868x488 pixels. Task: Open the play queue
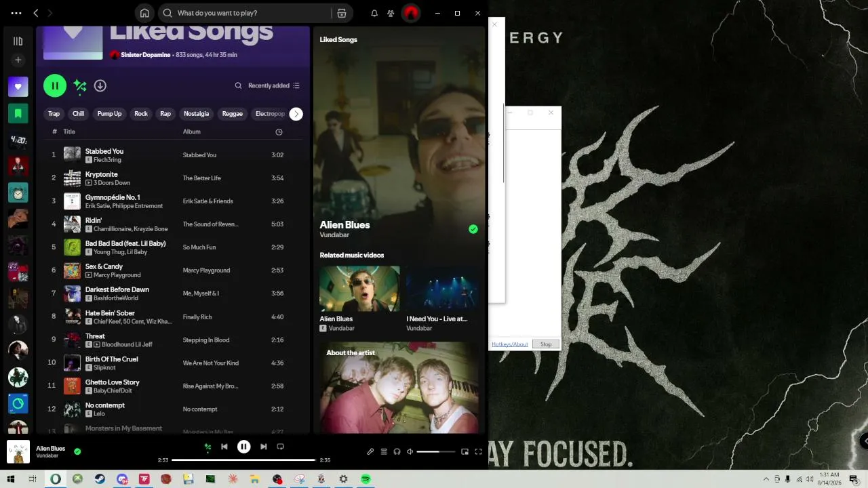(384, 451)
